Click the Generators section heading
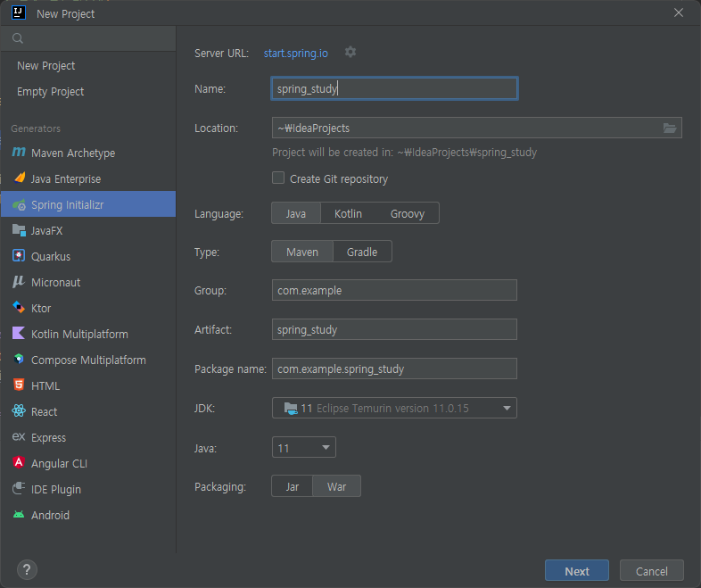The image size is (701, 588). click(36, 128)
